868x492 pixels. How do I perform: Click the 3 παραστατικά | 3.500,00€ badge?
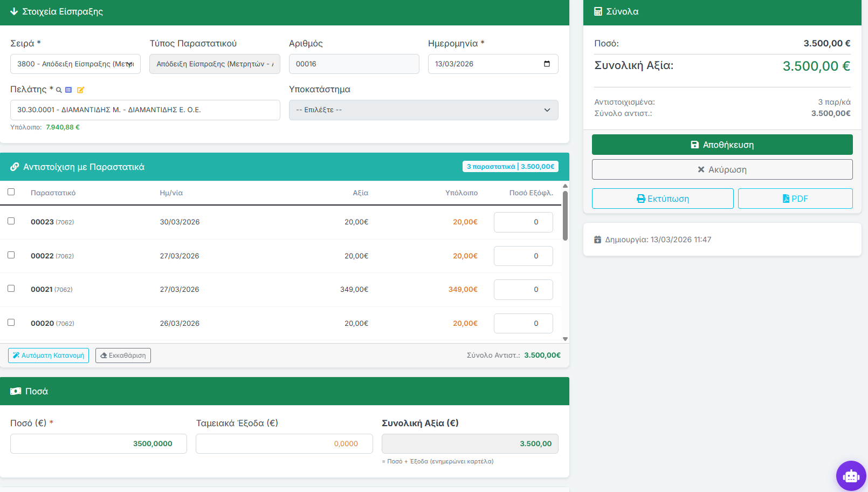(511, 167)
